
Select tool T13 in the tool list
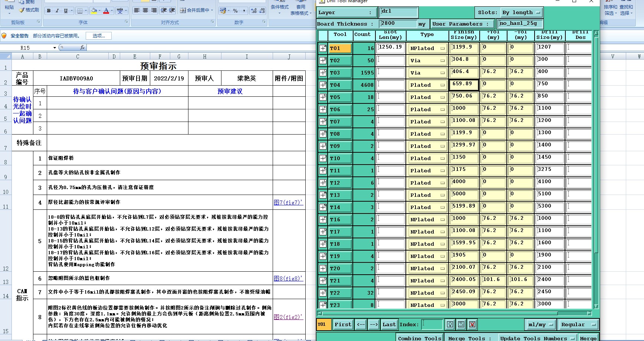pyautogui.click(x=340, y=195)
